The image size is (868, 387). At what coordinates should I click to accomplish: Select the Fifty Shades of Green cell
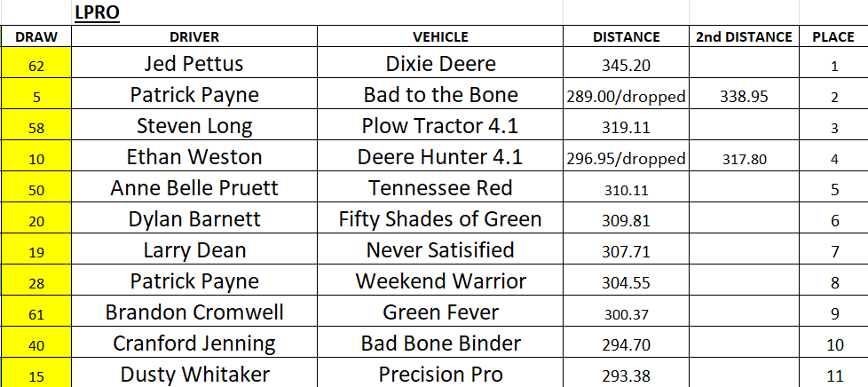pos(440,220)
